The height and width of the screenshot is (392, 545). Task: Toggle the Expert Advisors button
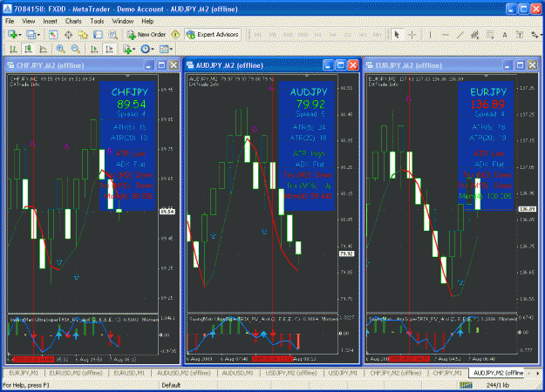pyautogui.click(x=213, y=34)
